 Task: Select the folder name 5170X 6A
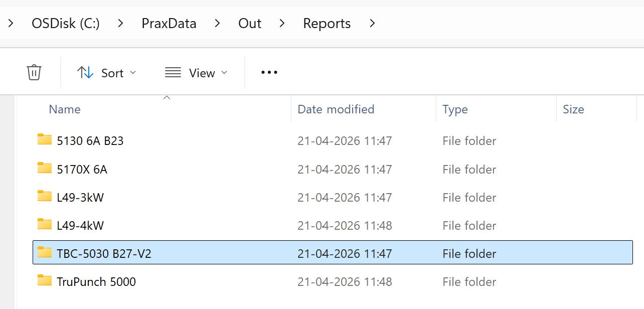pyautogui.click(x=82, y=170)
